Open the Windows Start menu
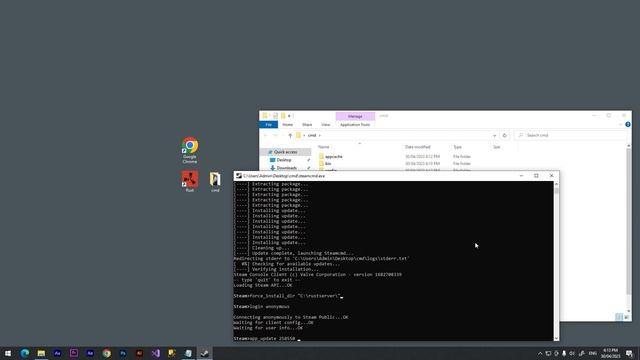The width and height of the screenshot is (640, 360). point(8,353)
